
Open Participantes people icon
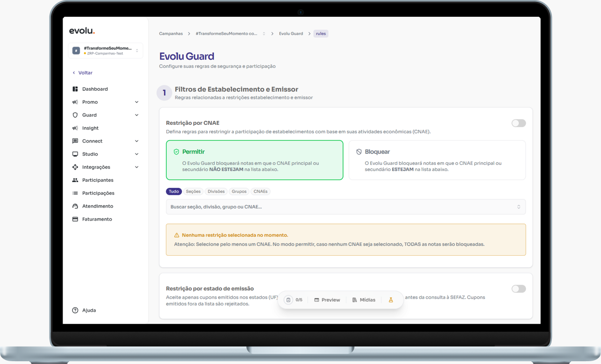point(75,180)
